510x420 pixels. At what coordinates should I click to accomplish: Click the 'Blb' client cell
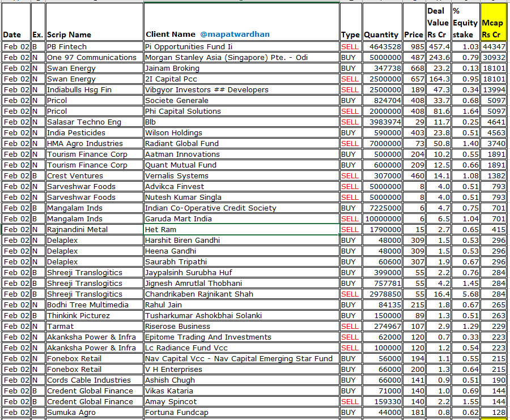(x=241, y=122)
